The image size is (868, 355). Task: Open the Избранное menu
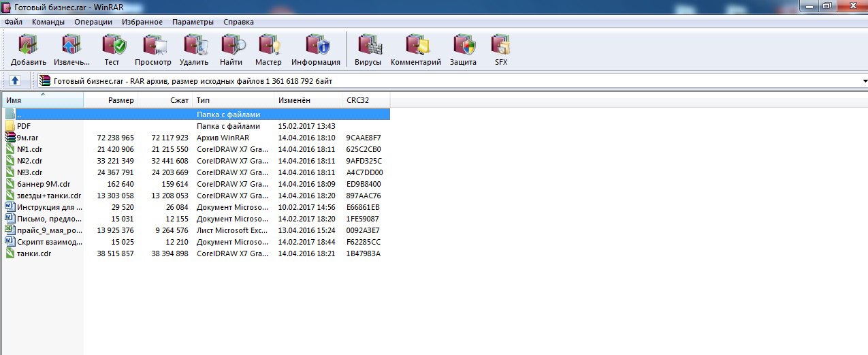[x=142, y=22]
